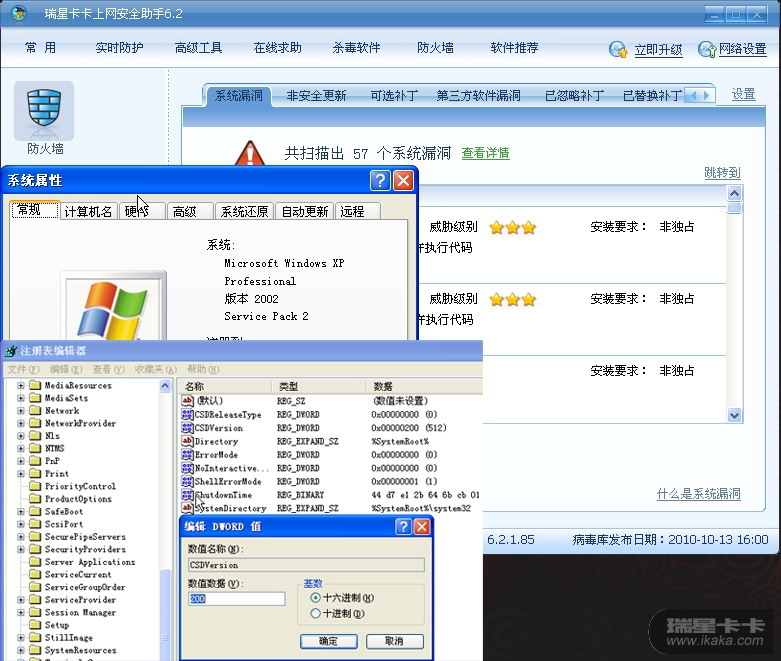
Task: Select the SecurityProviders tree key
Action: (x=85, y=549)
